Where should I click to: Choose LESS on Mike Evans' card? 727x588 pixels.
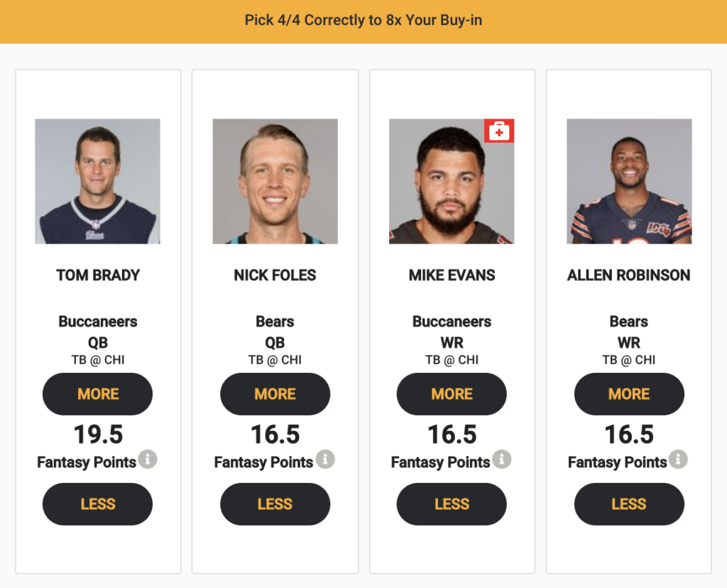click(x=452, y=504)
